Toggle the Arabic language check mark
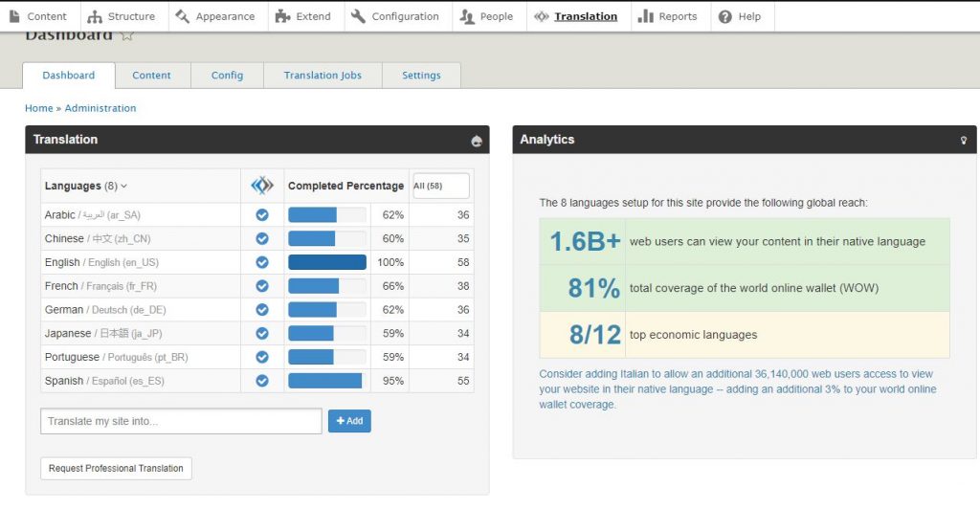This screenshot has width=980, height=509. click(x=261, y=215)
